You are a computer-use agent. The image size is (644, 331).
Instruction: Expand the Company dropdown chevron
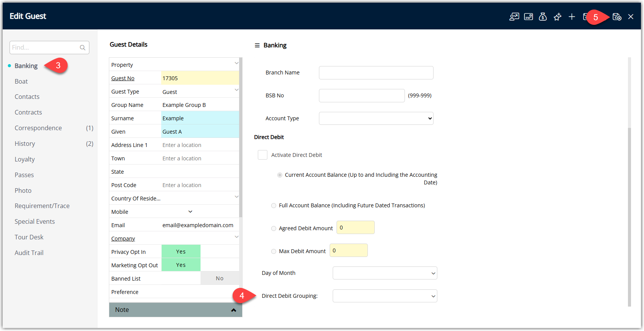[236, 237]
